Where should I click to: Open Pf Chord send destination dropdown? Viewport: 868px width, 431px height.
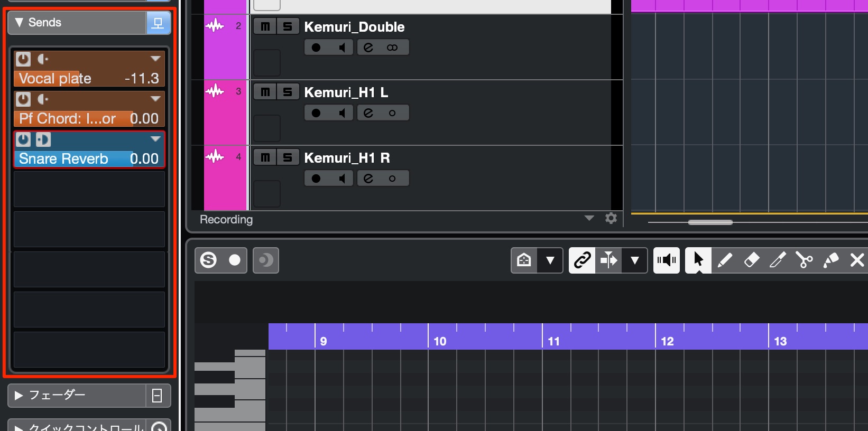[155, 99]
